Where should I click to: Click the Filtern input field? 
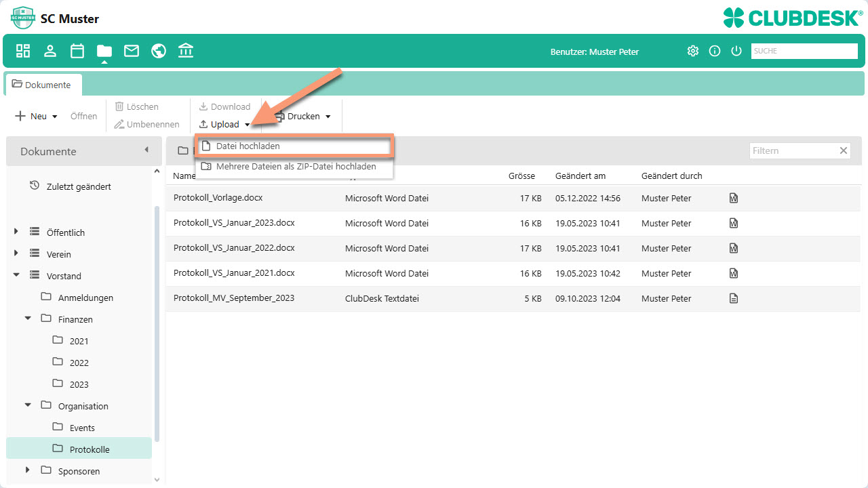pyautogui.click(x=792, y=150)
